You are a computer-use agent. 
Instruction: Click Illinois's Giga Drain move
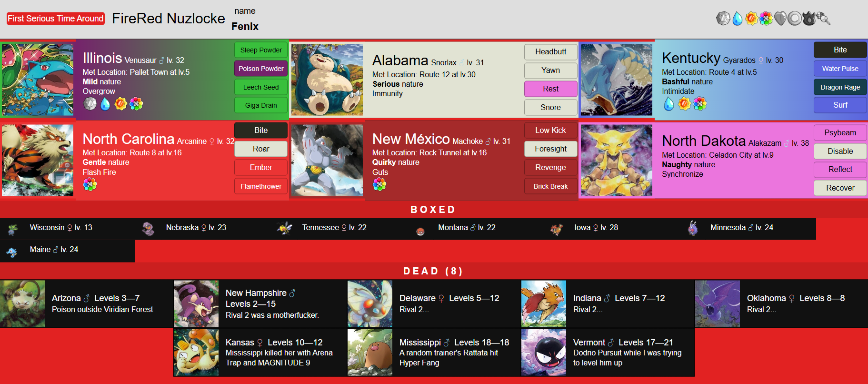click(x=261, y=105)
